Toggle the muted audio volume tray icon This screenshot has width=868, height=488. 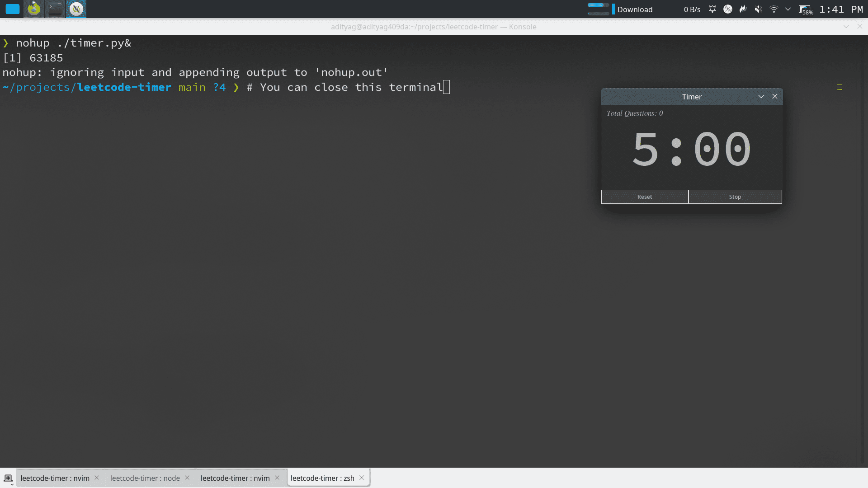(x=758, y=9)
